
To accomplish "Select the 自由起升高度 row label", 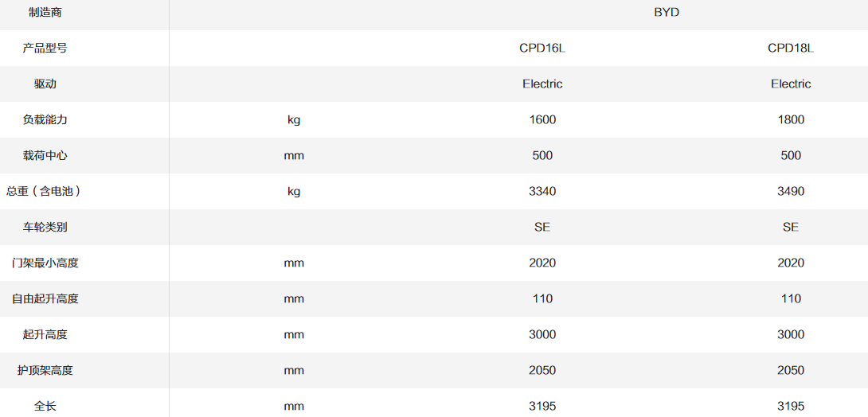I will 45,298.
